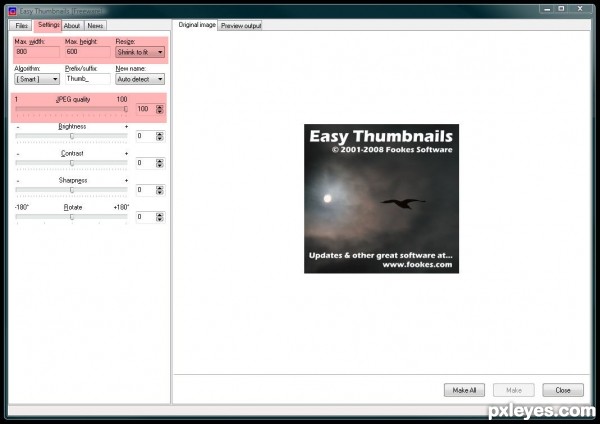Click the Close button at bottom right
600x424 pixels.
563,390
